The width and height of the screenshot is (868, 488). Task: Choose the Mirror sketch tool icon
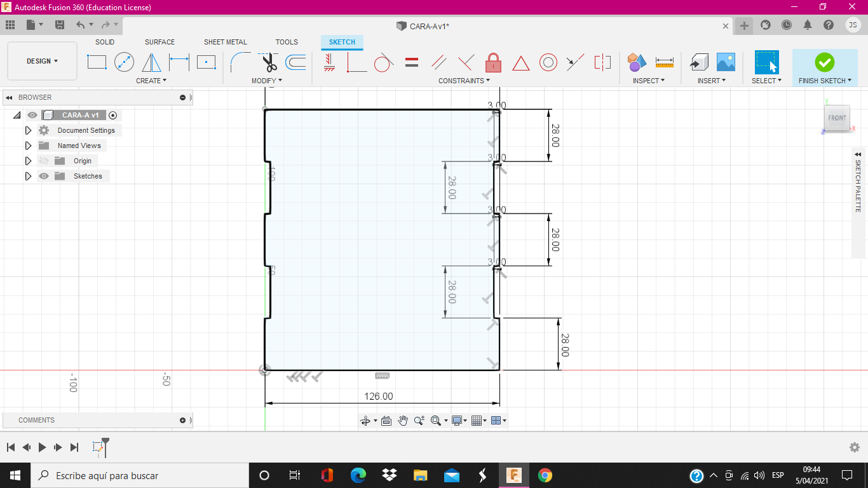(151, 62)
